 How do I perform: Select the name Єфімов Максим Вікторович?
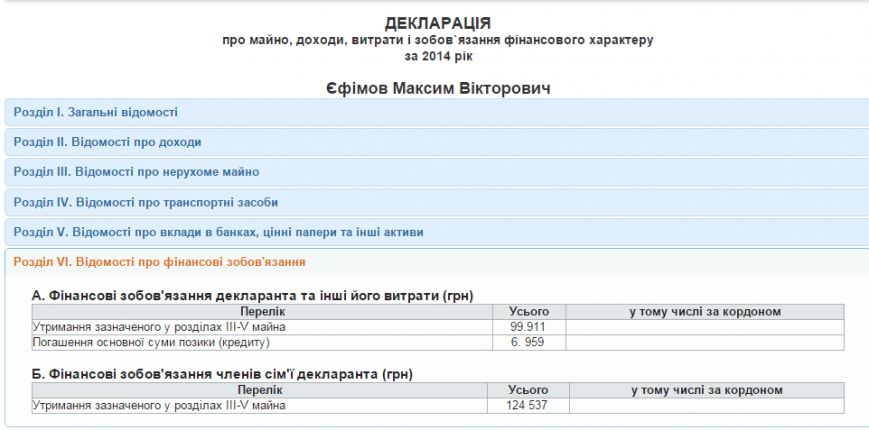coord(438,88)
